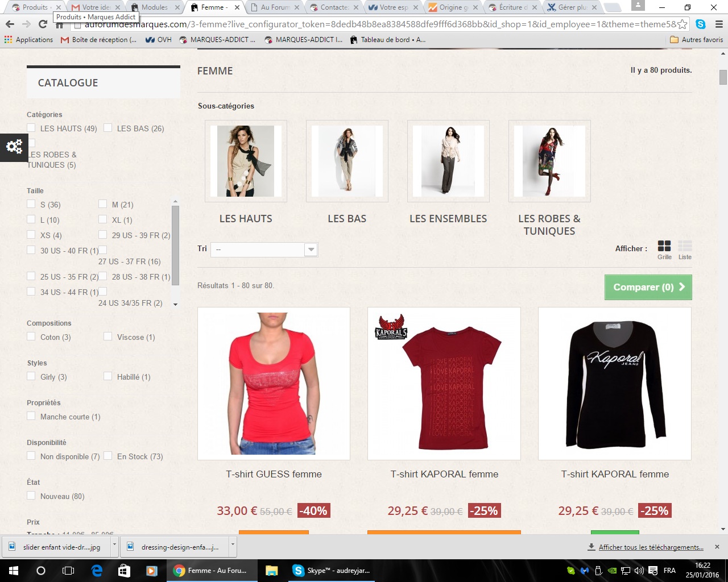Open Task View on the taskbar
The image size is (728, 582).
point(68,571)
